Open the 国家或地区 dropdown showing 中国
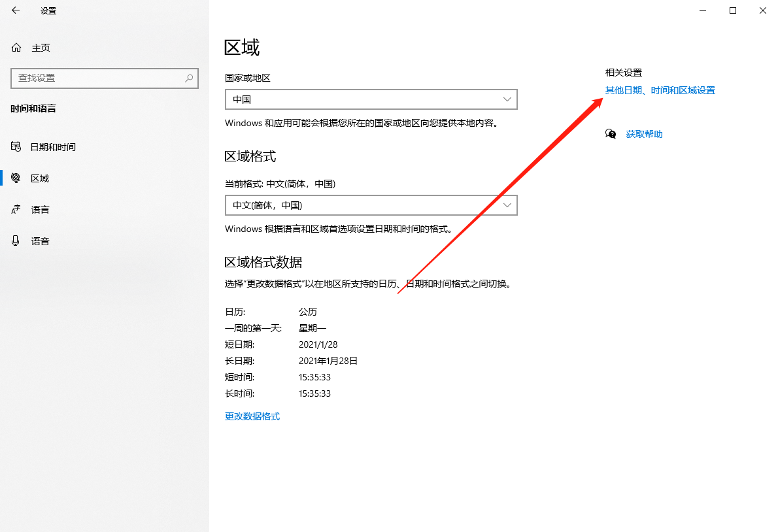778x532 pixels. (x=371, y=99)
